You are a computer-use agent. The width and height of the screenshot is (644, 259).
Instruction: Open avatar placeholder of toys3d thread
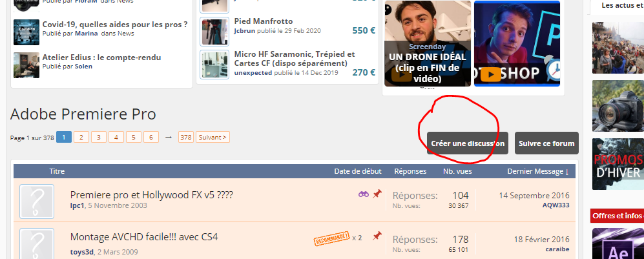point(37,243)
